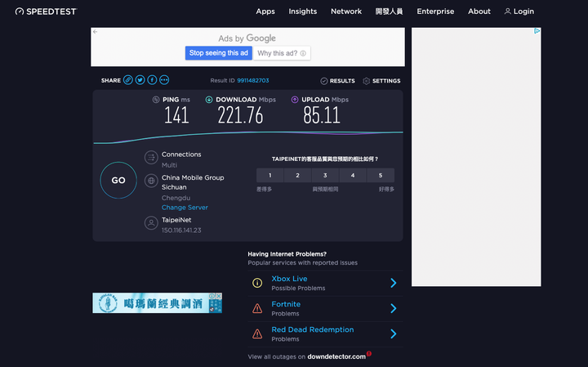Click the back arrow in top ad
The width and height of the screenshot is (588, 367).
(x=96, y=32)
